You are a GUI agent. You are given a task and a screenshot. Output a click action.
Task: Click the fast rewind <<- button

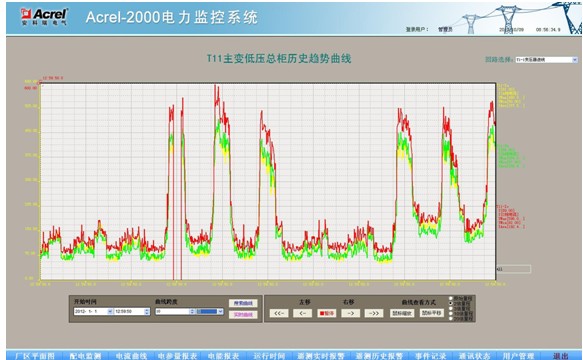[279, 313]
